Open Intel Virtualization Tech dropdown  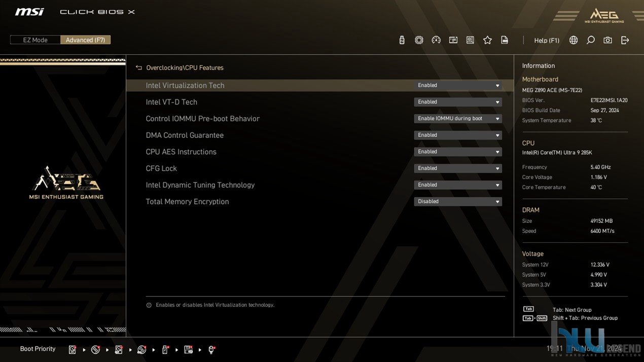pyautogui.click(x=458, y=86)
